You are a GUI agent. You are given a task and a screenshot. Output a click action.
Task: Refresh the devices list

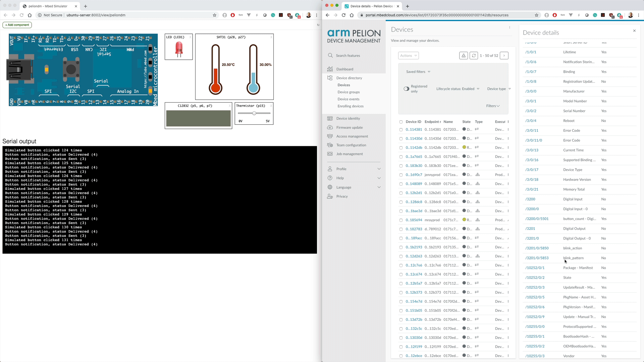474,56
